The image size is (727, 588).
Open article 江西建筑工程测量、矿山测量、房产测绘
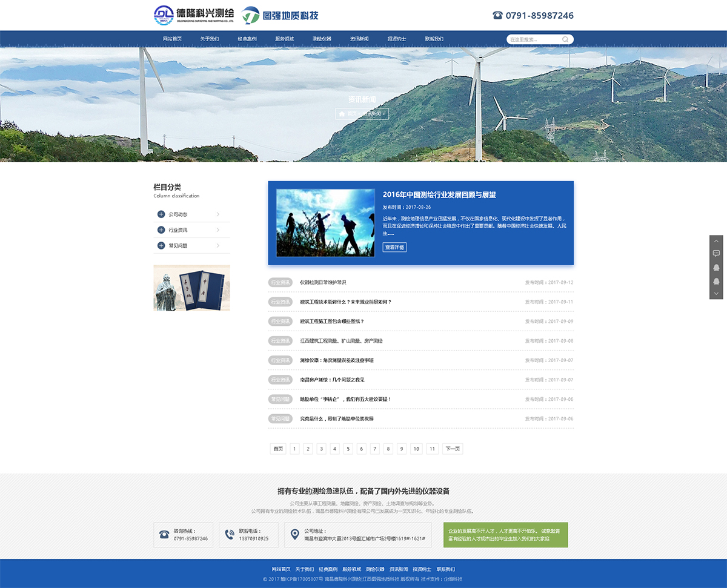click(x=341, y=341)
